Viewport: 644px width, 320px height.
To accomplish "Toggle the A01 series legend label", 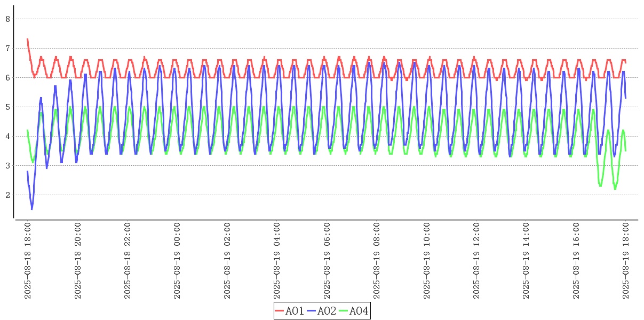I will click(x=295, y=311).
